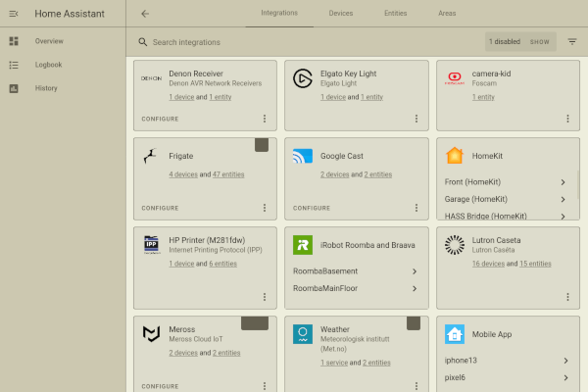Switch to the Devices tab
Screen dimensions: 588x392
pyautogui.click(x=341, y=13)
